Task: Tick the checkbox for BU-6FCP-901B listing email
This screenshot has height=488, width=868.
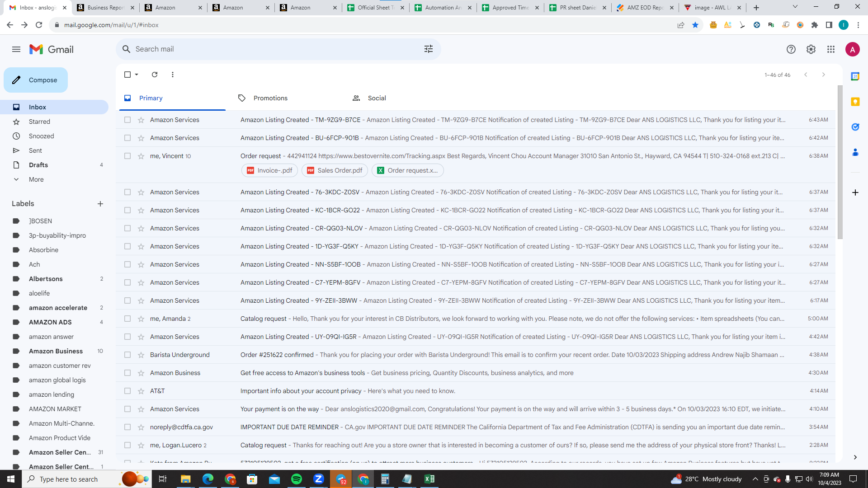Action: pyautogui.click(x=127, y=138)
